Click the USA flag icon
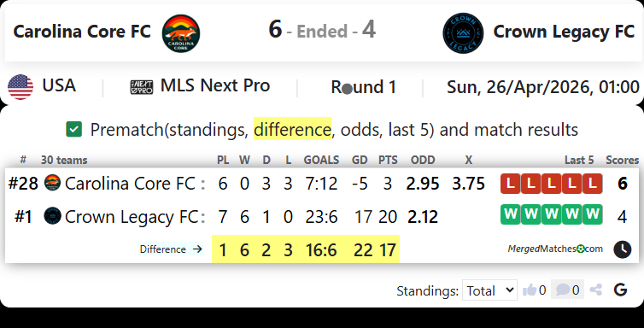 (x=20, y=87)
